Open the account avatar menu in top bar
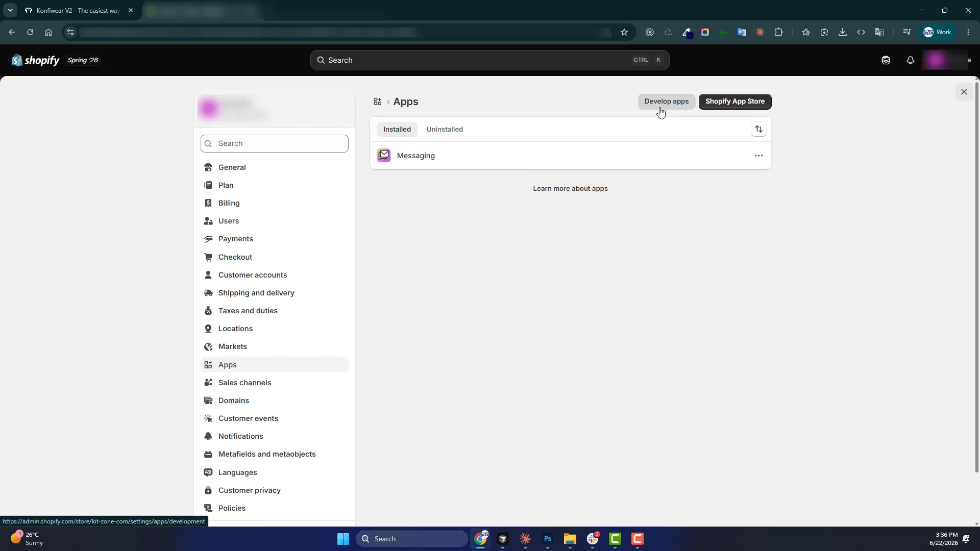 (x=947, y=60)
